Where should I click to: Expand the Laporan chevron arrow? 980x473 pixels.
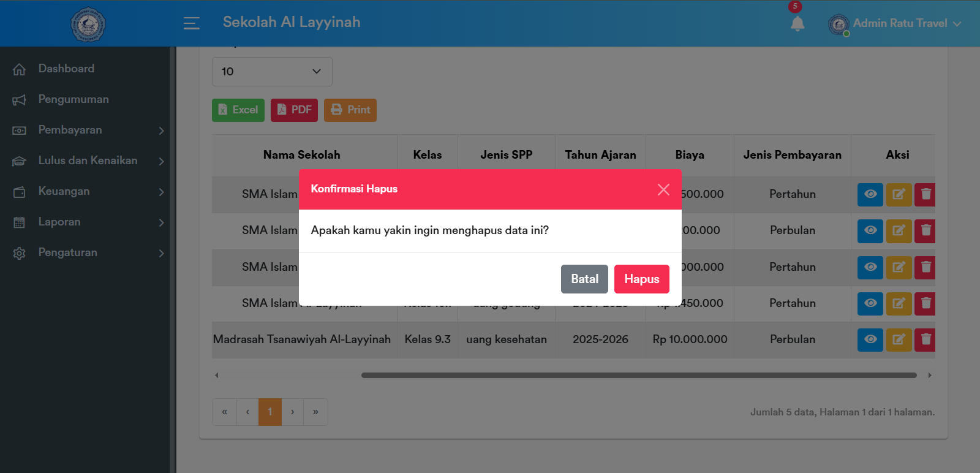161,222
